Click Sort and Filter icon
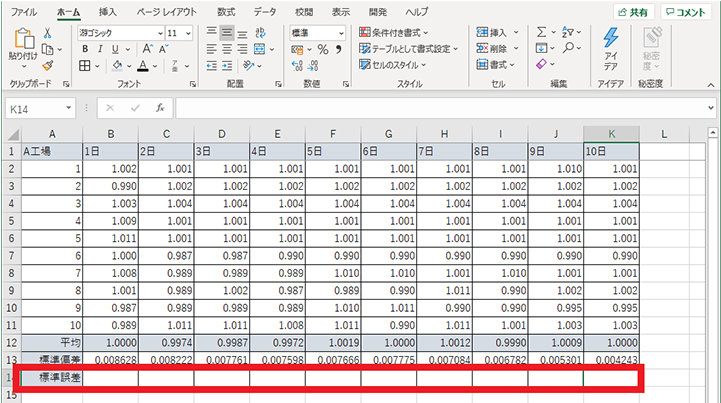This screenshot has width=721, height=403. point(567,32)
